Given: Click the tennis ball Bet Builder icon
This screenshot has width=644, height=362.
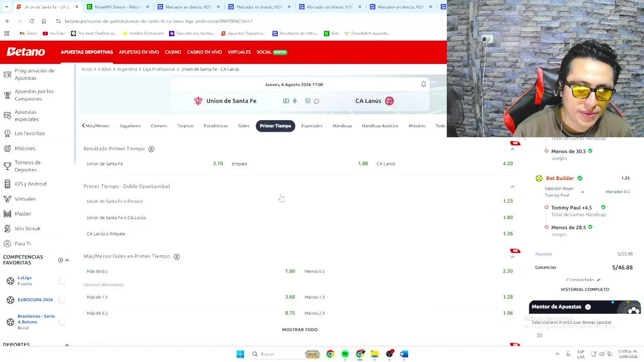Looking at the screenshot, I should pyautogui.click(x=539, y=178).
